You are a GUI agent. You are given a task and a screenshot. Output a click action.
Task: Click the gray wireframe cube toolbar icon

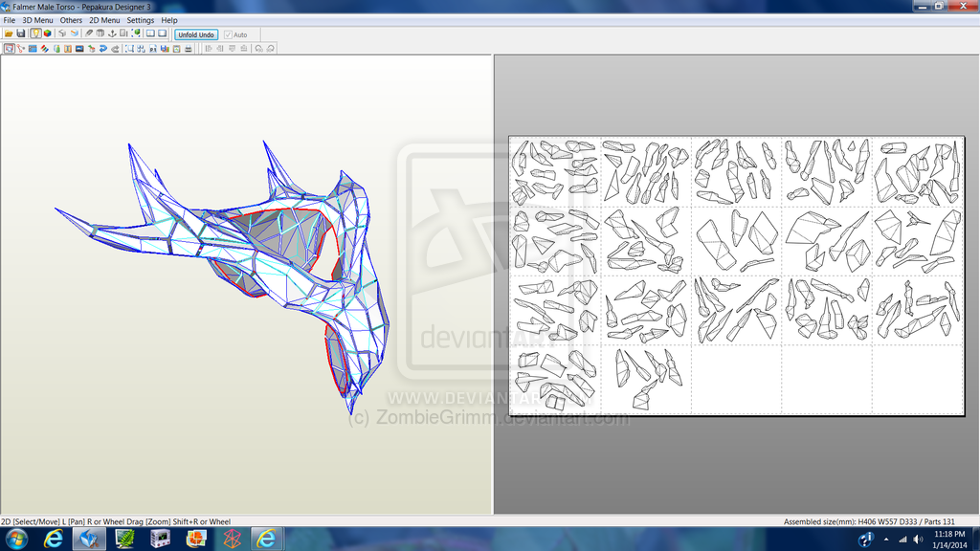pos(62,33)
